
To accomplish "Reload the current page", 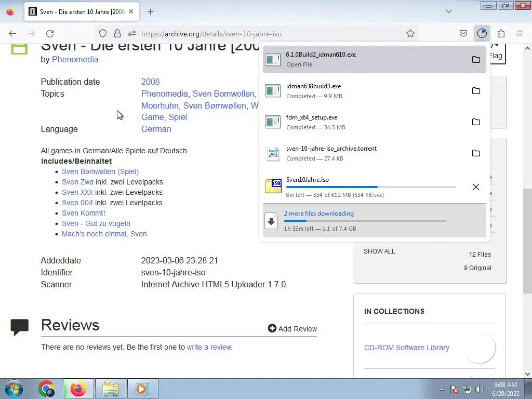I will click(50, 34).
